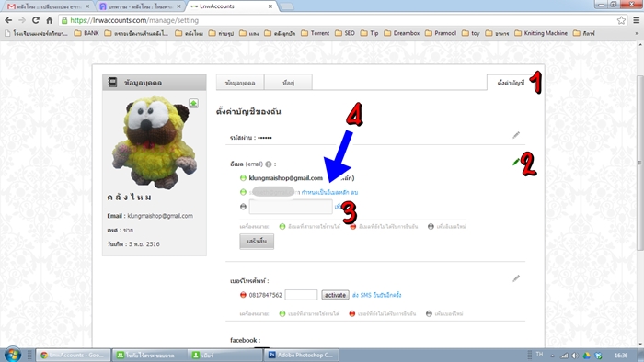Screen dimensions: 644x362
Task: Click the pencil edit icon beside password
Action: (516, 135)
